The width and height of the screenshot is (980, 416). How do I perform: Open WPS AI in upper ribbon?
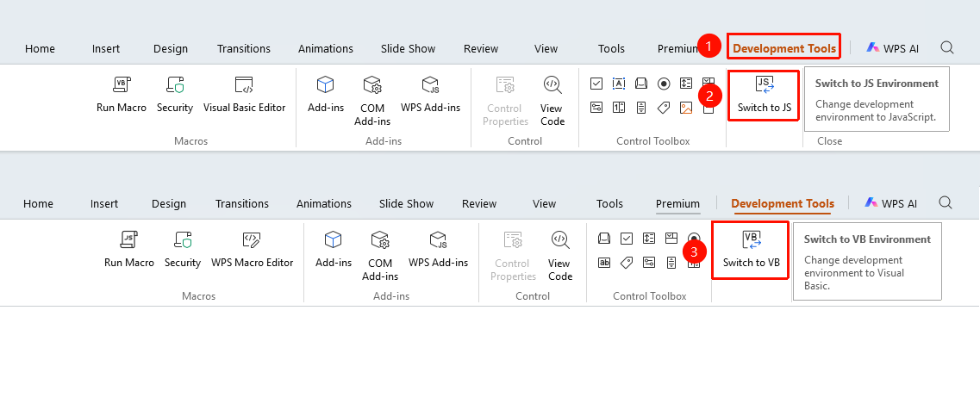click(892, 48)
